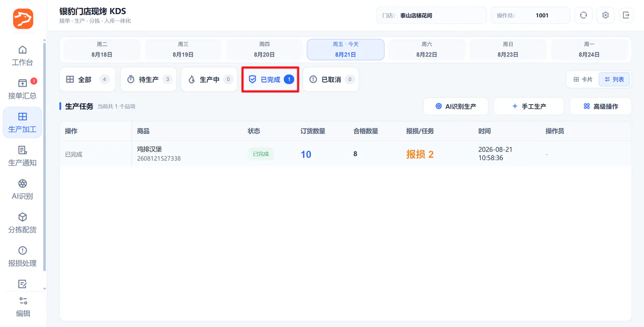
Task: Click the 订货数量 column header
Action: pos(313,131)
